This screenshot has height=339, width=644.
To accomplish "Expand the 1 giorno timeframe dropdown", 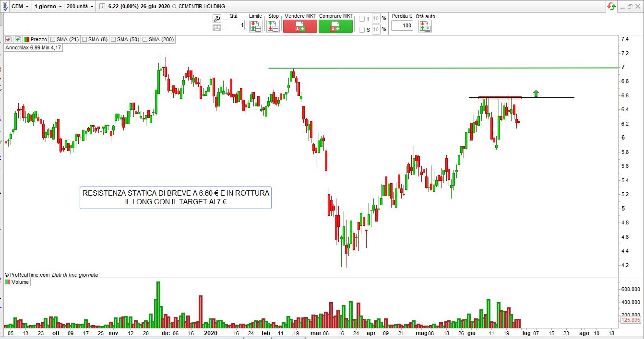I will (x=48, y=6).
